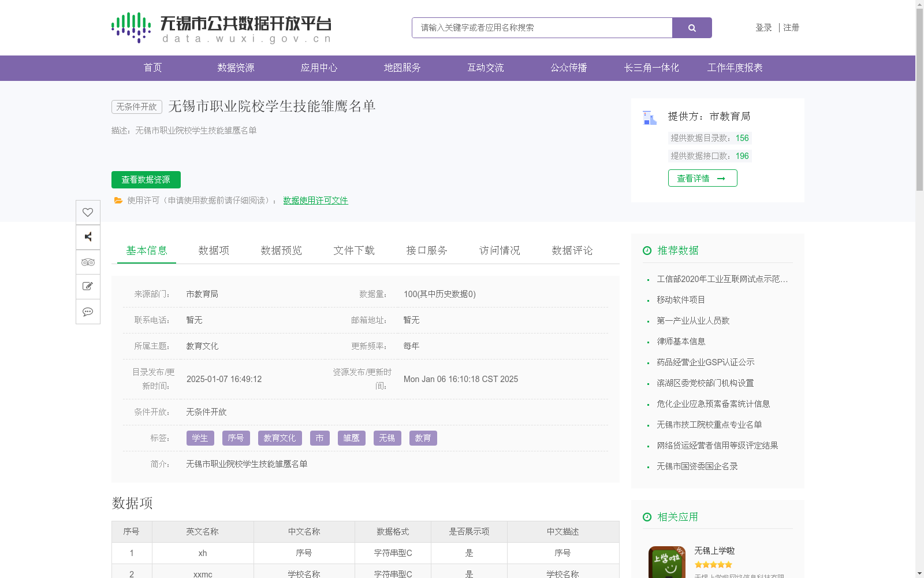This screenshot has width=924, height=578.
Task: Switch to the 数据项 tab
Action: (214, 250)
